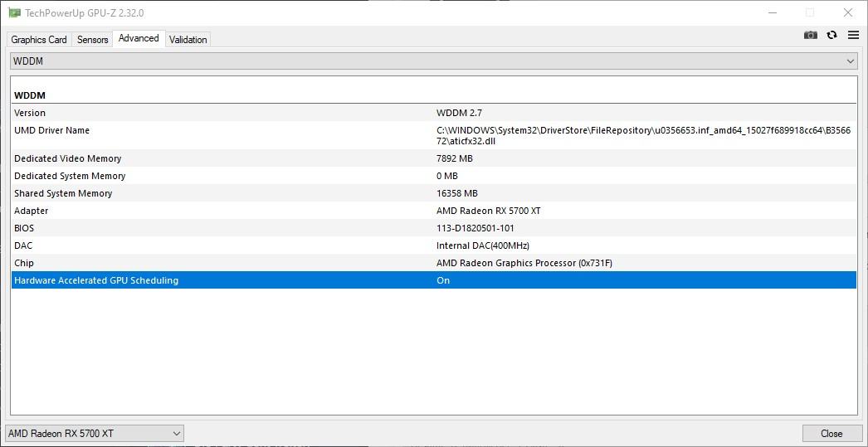Select the Version row label

30,113
